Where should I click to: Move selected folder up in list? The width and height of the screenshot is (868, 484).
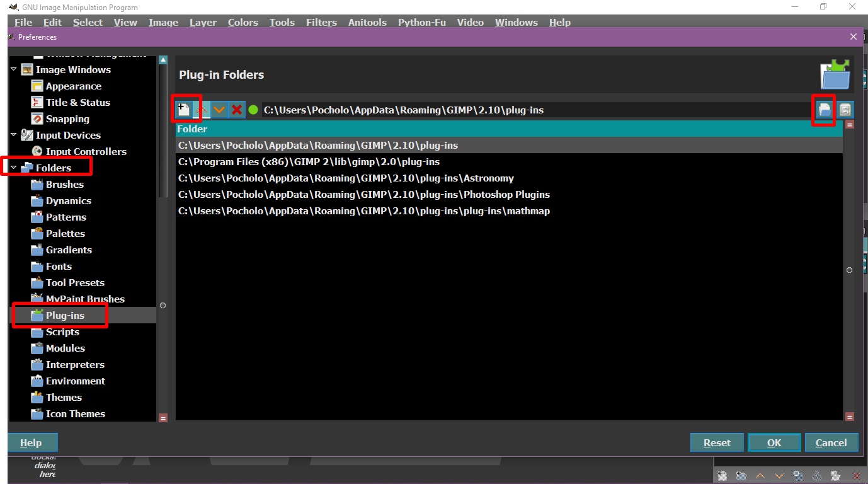click(202, 110)
